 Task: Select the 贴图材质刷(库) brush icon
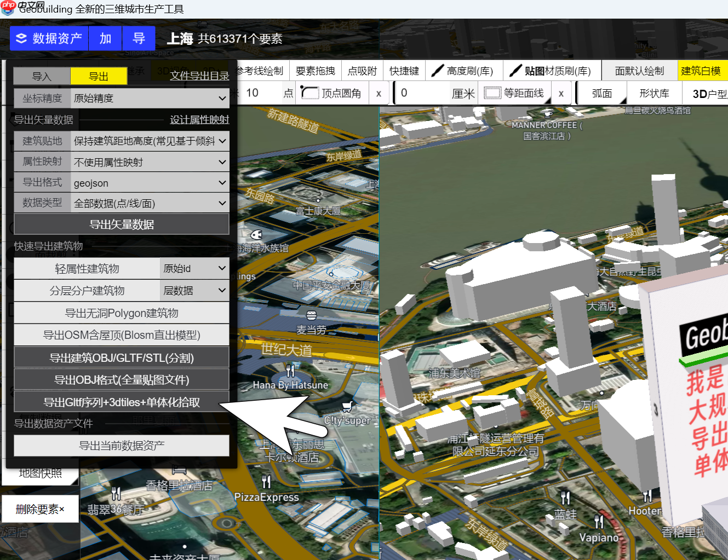click(515, 70)
